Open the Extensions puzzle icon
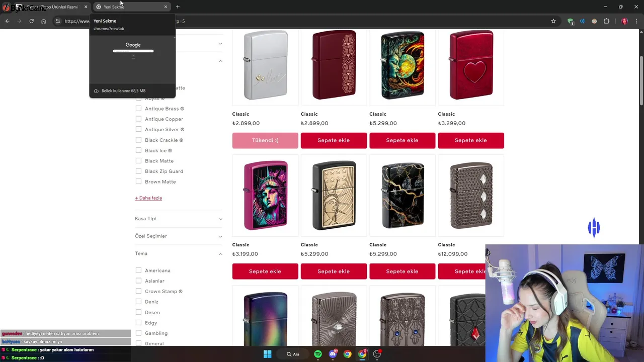The image size is (644, 362). [x=606, y=21]
